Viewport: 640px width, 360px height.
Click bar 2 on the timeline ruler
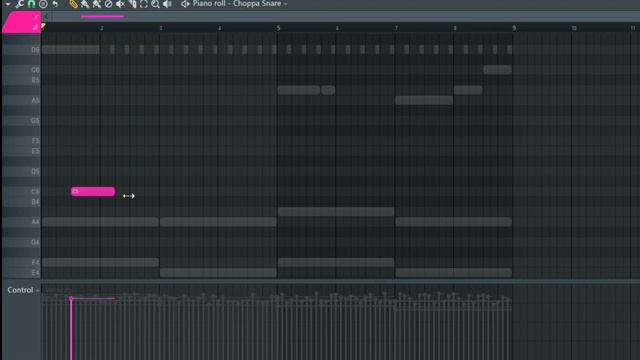(102, 28)
